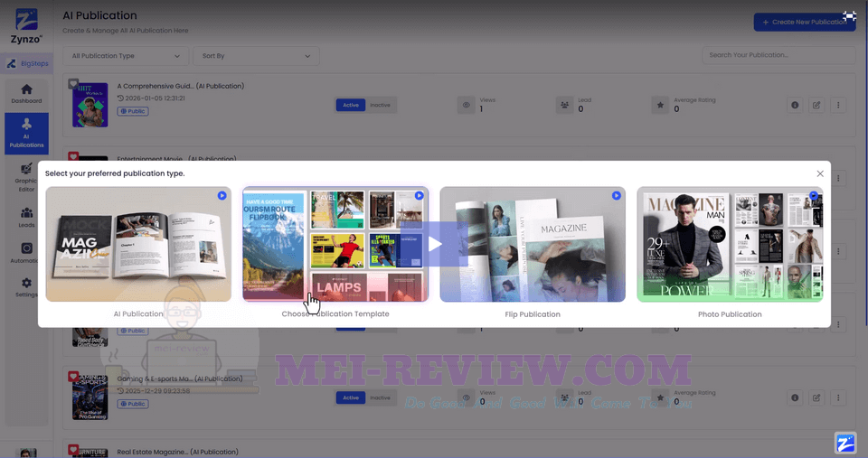This screenshot has width=868, height=458.
Task: Play the Photo Publication preview video icon
Action: [x=813, y=195]
